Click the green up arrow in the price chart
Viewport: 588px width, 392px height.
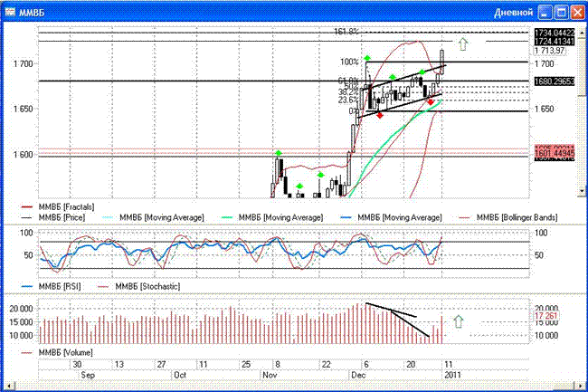(x=463, y=43)
